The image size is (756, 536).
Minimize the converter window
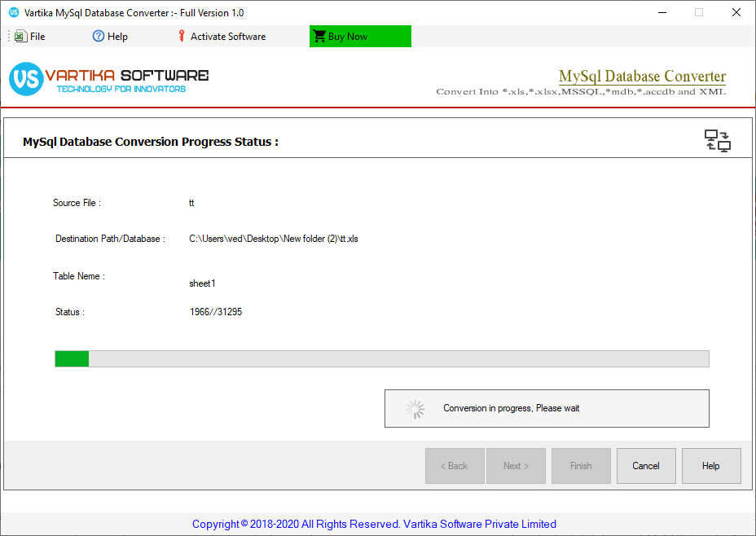(x=662, y=12)
